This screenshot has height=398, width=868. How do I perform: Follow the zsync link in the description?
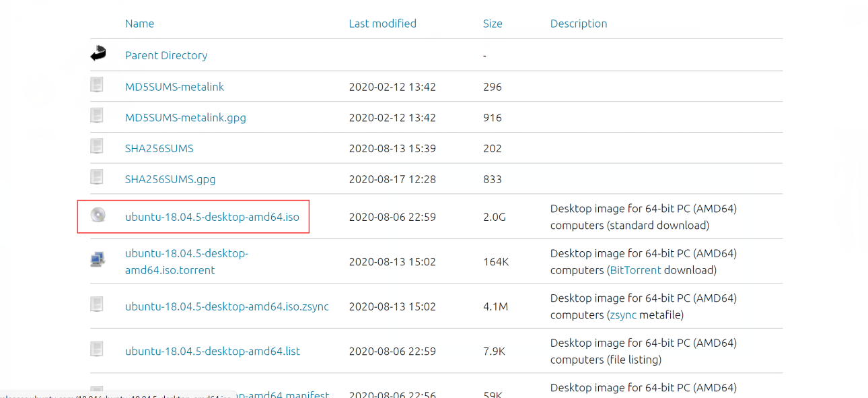click(623, 314)
